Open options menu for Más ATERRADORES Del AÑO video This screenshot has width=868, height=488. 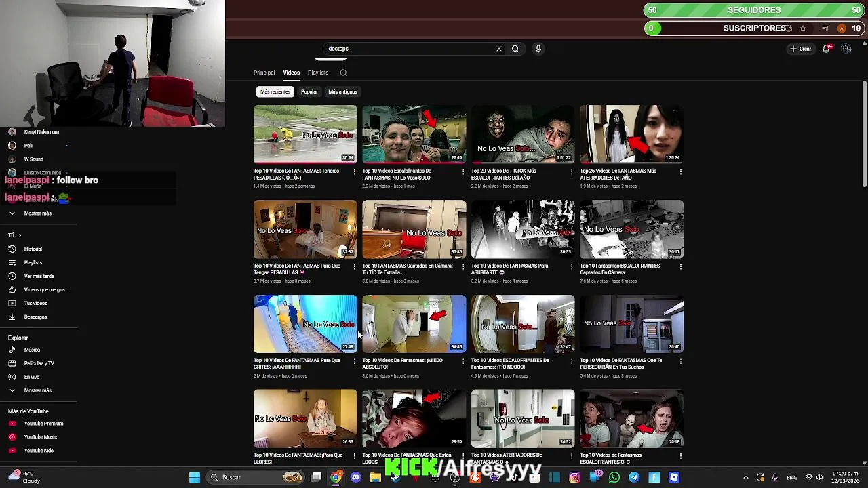681,171
